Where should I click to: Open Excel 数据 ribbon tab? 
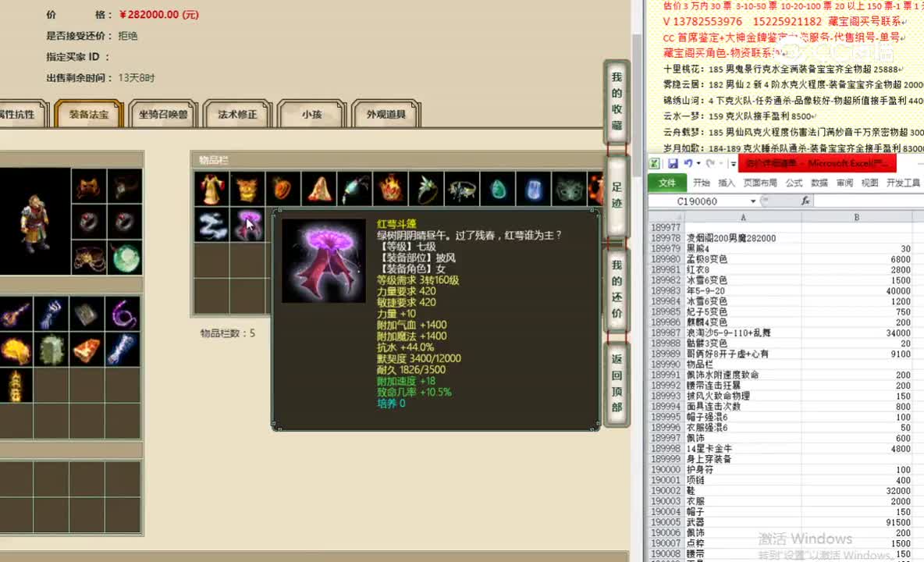pyautogui.click(x=819, y=183)
